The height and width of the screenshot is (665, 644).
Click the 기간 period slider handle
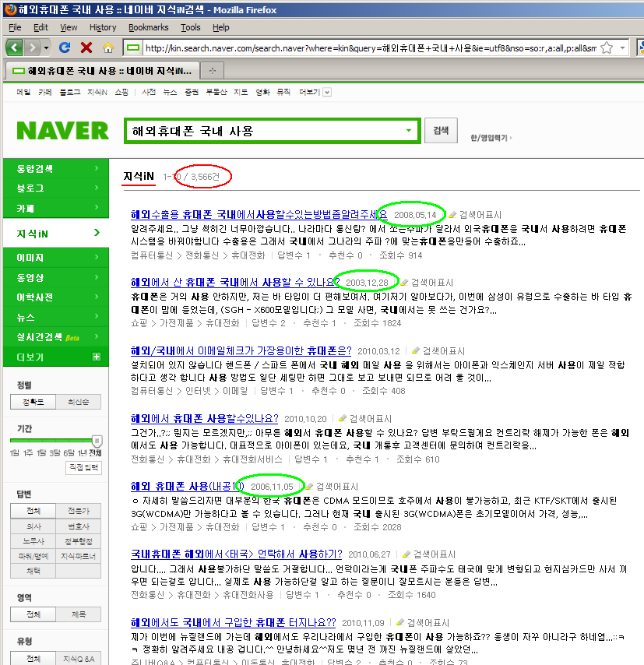click(x=97, y=441)
